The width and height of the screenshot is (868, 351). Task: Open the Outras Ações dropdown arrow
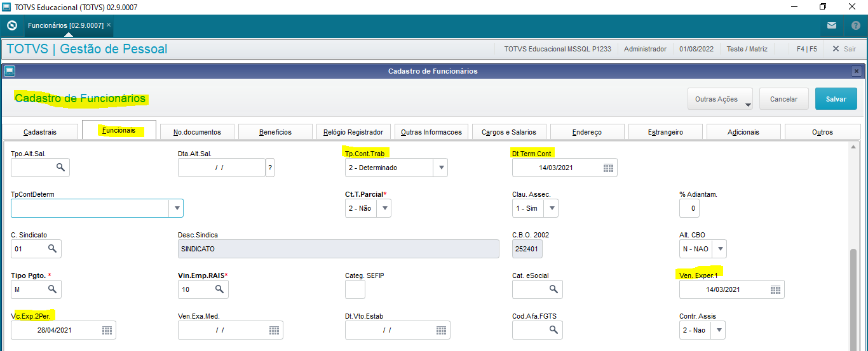(x=748, y=105)
